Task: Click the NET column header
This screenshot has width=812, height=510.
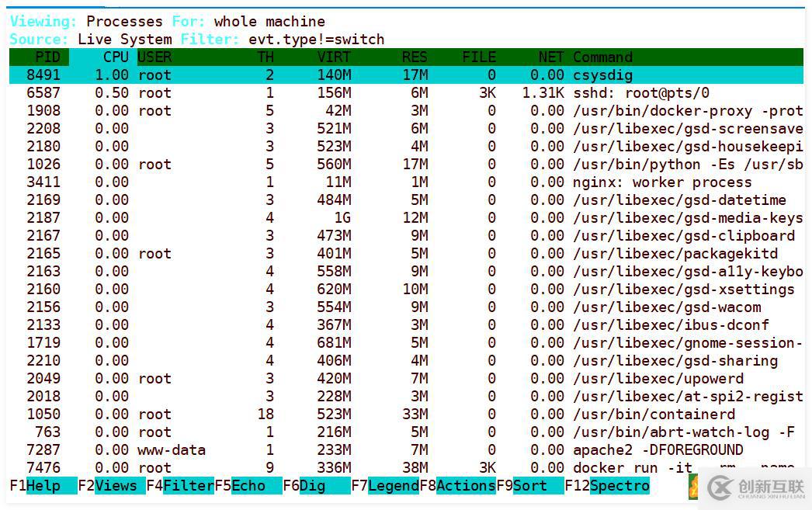Action: click(x=551, y=57)
